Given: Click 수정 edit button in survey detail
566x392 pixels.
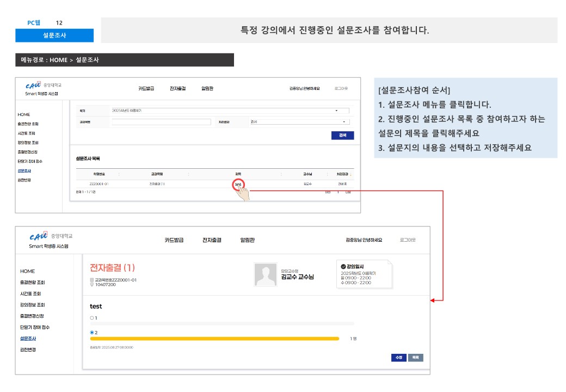Looking at the screenshot, I should [399, 357].
